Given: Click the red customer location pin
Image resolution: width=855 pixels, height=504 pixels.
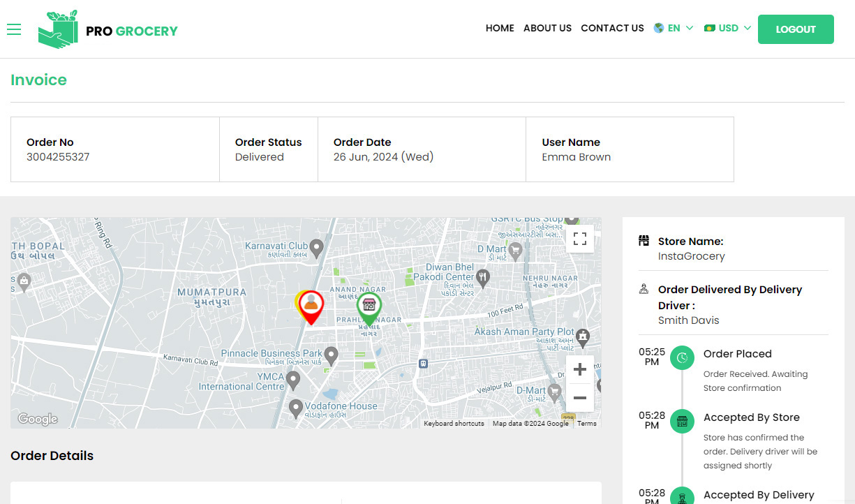Looking at the screenshot, I should point(311,306).
